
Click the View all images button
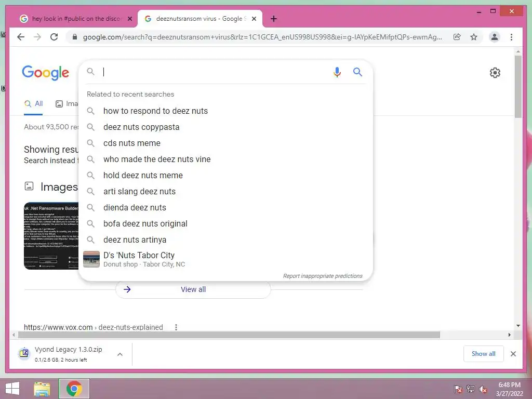pos(193,289)
